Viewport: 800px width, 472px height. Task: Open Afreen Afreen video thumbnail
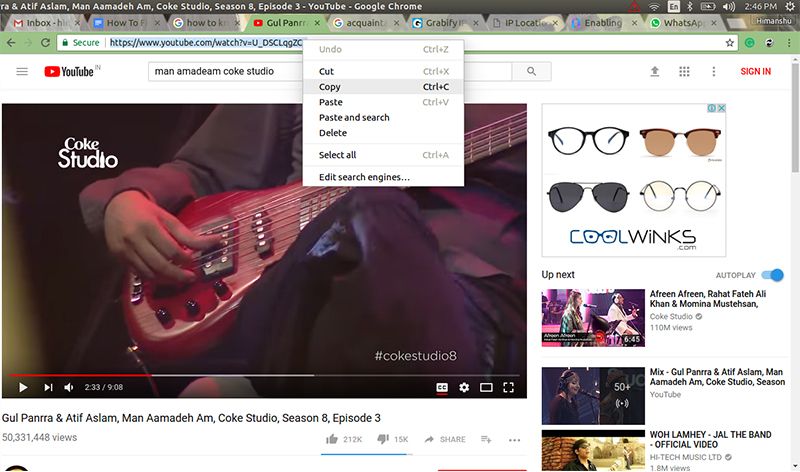coord(593,318)
